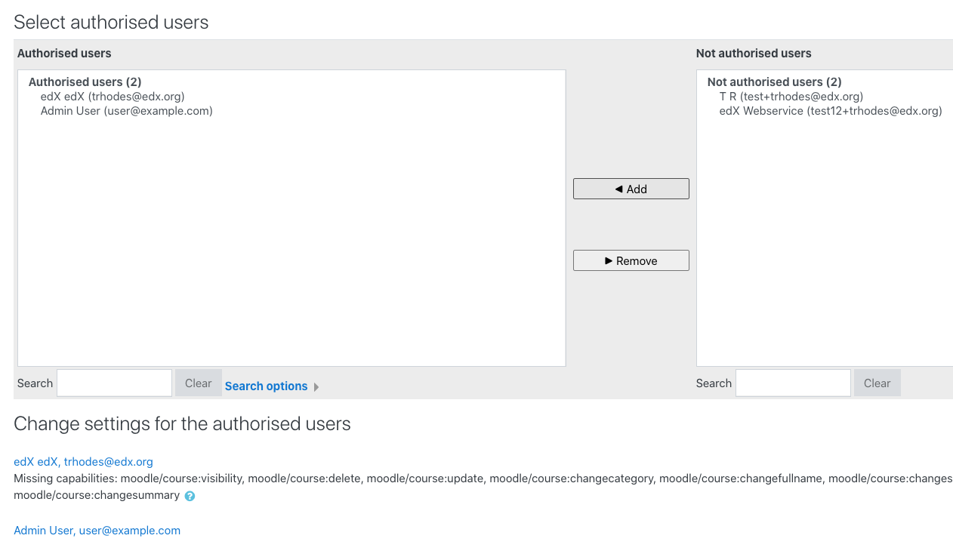Open settings link for edX edX, trhodes@edx.org

(x=83, y=461)
